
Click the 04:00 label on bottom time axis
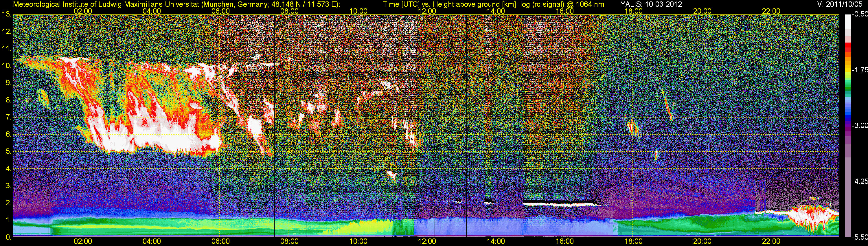coord(152,242)
